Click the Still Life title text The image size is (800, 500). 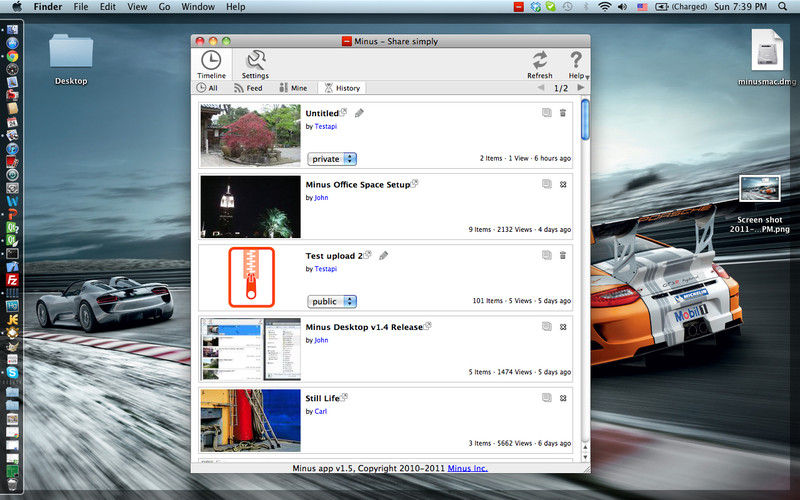(x=322, y=398)
